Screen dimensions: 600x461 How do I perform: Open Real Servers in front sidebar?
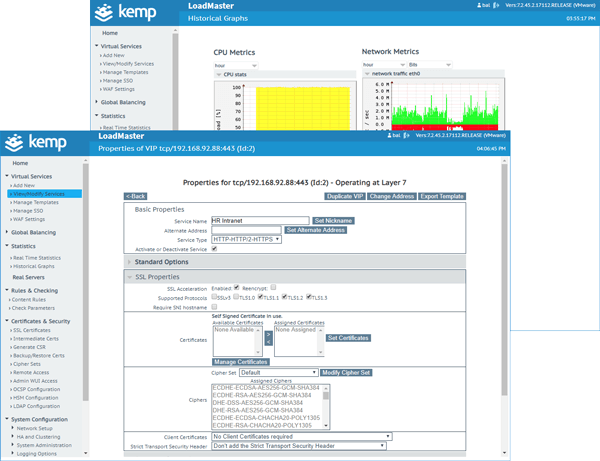[29, 277]
